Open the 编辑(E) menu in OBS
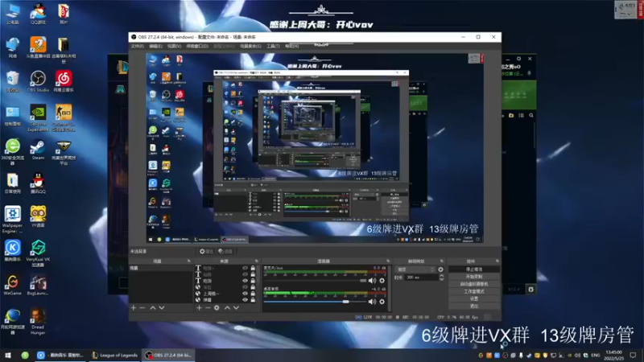644x362 pixels. 155,46
